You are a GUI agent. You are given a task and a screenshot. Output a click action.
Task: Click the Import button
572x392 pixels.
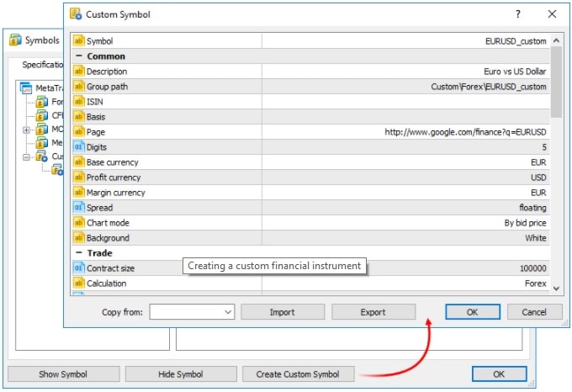(283, 312)
